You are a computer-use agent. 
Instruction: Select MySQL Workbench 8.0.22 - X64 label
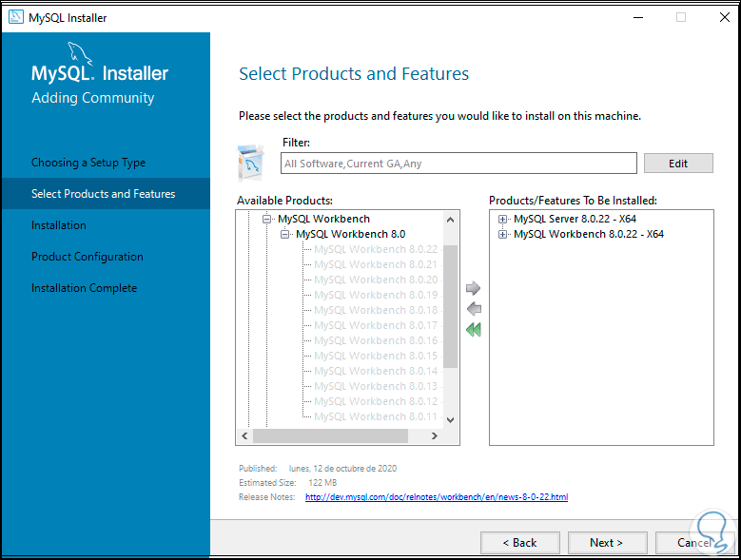[589, 234]
